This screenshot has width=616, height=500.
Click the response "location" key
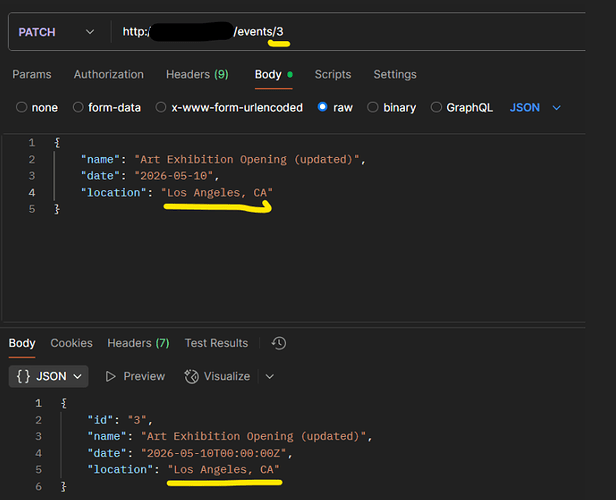120,470
